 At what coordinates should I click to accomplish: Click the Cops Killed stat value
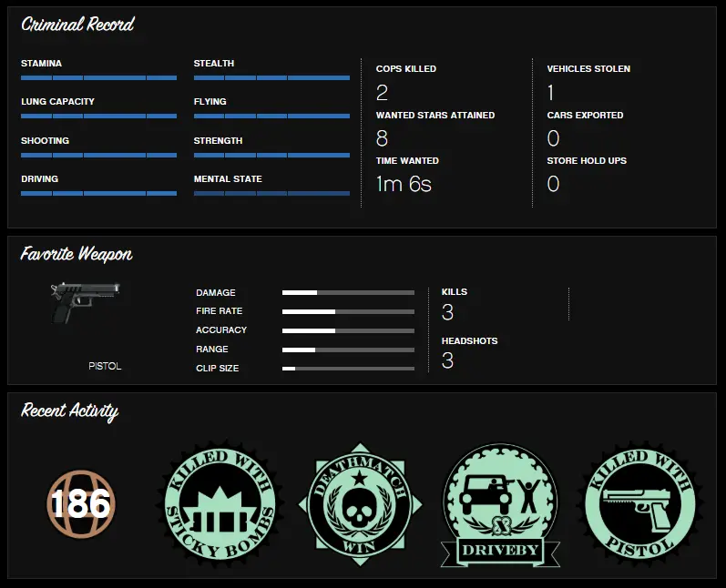tap(382, 93)
